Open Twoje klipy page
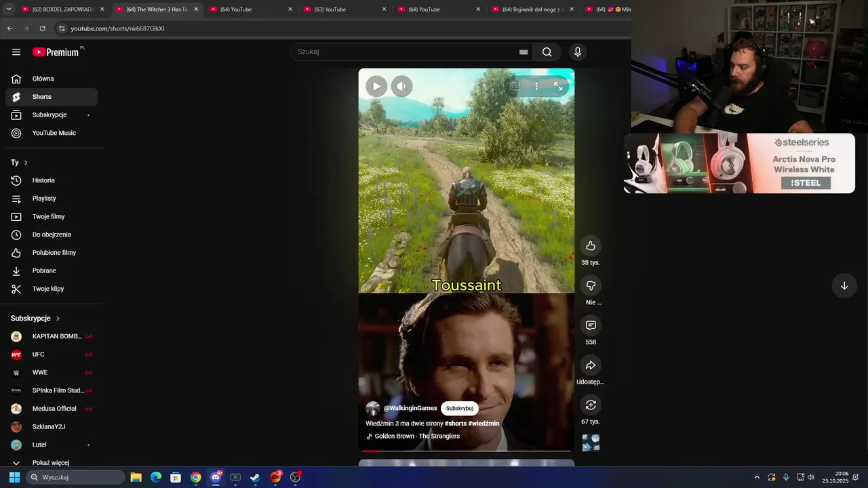The image size is (868, 488). tap(52, 289)
